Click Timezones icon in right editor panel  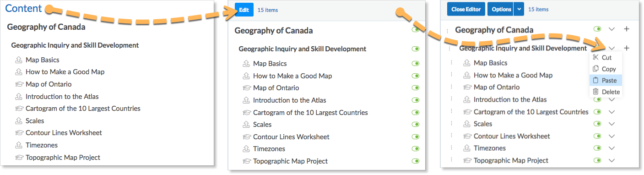click(x=467, y=148)
